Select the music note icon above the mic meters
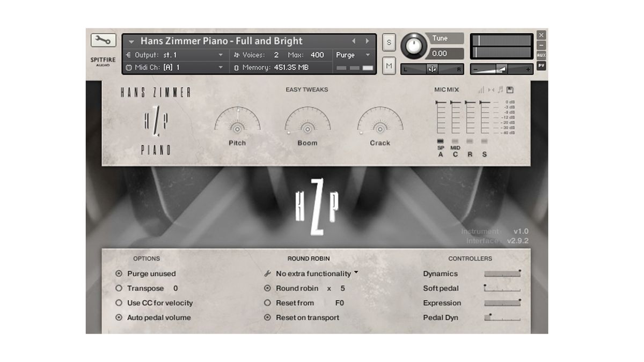644x362 pixels. point(500,90)
